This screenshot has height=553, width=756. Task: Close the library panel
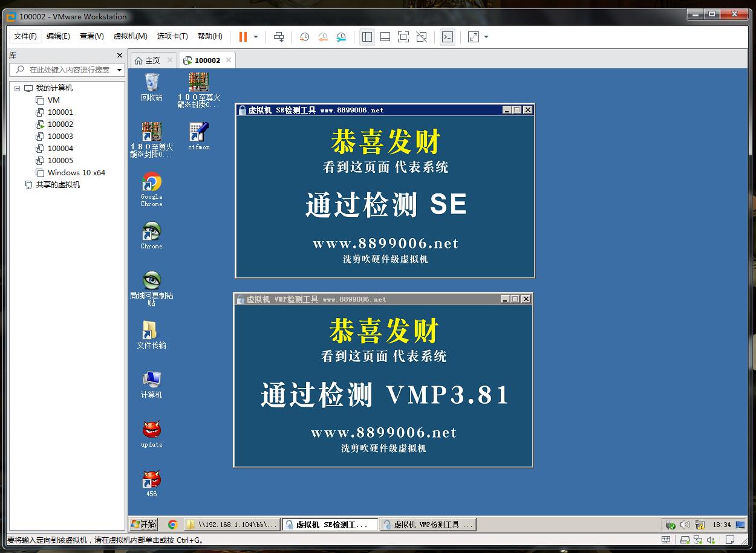119,55
